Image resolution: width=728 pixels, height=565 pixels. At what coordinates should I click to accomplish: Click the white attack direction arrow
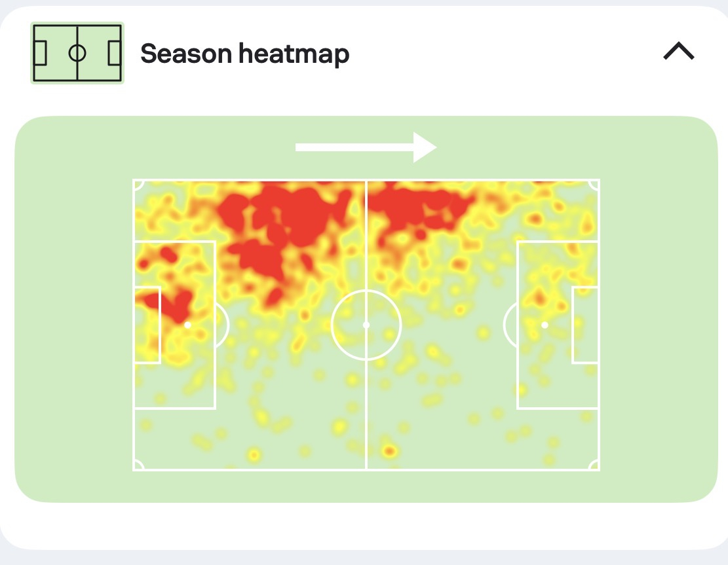[366, 147]
